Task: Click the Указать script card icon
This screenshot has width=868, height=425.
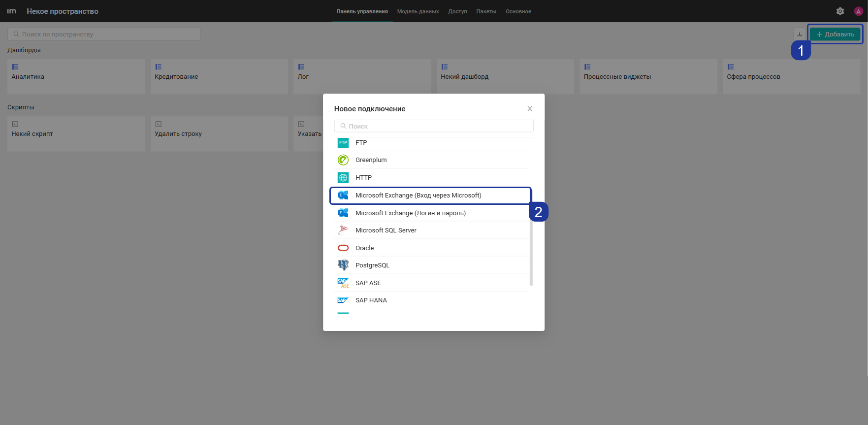Action: [301, 124]
